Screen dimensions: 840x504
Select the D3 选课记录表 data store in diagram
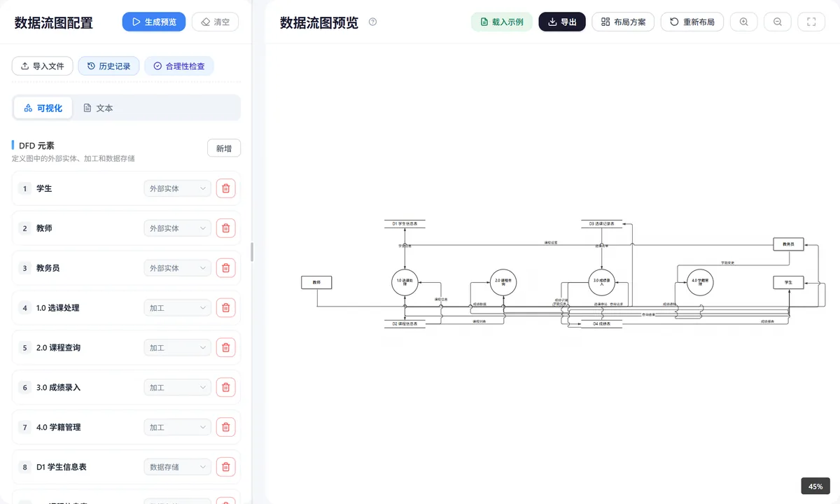pyautogui.click(x=601, y=223)
